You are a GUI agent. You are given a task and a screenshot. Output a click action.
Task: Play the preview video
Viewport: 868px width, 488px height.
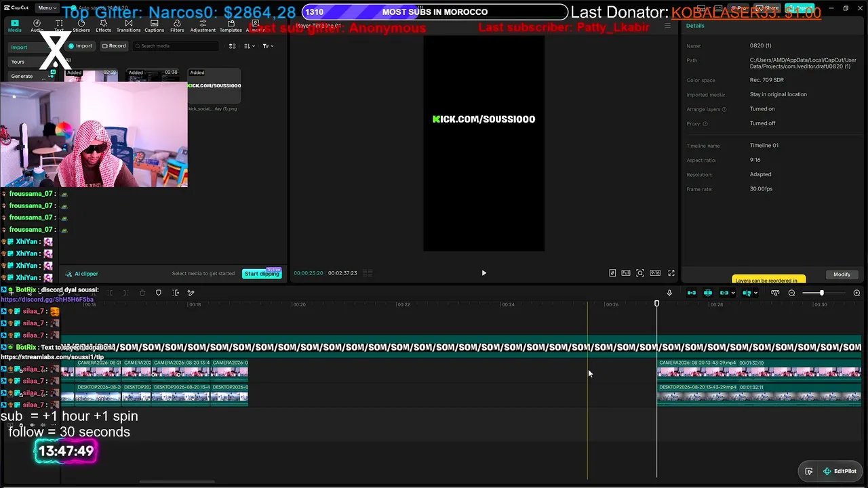pos(484,273)
